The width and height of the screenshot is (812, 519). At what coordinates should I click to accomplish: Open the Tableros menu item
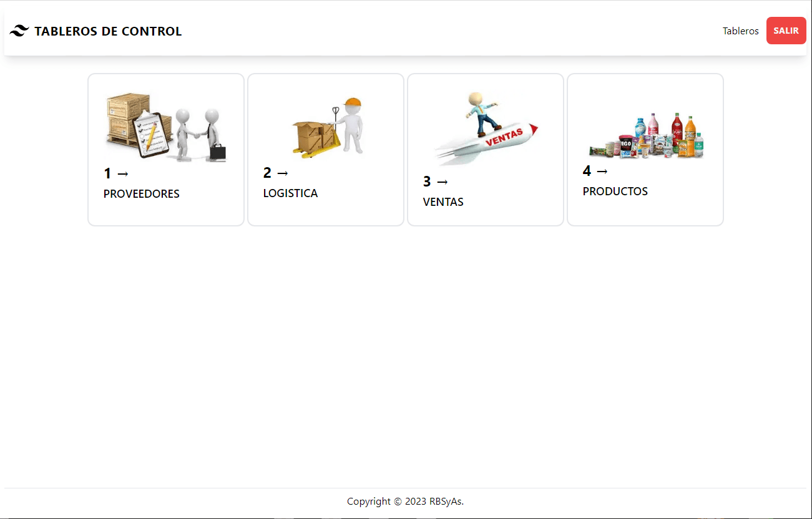point(740,31)
